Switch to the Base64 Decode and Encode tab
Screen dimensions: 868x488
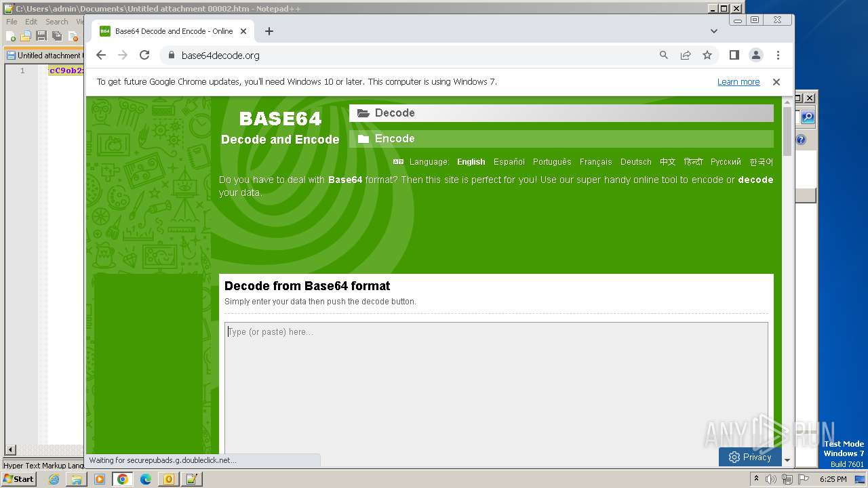click(x=174, y=31)
